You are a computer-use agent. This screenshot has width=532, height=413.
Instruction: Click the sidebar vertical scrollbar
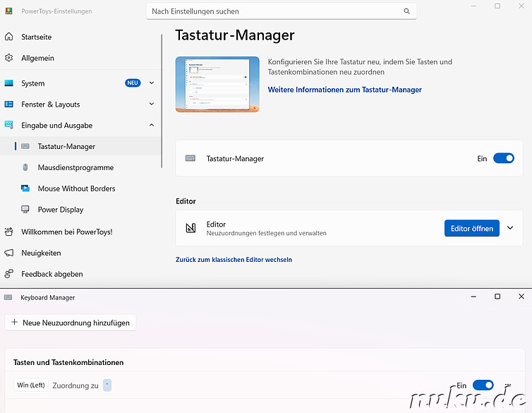coord(162,101)
